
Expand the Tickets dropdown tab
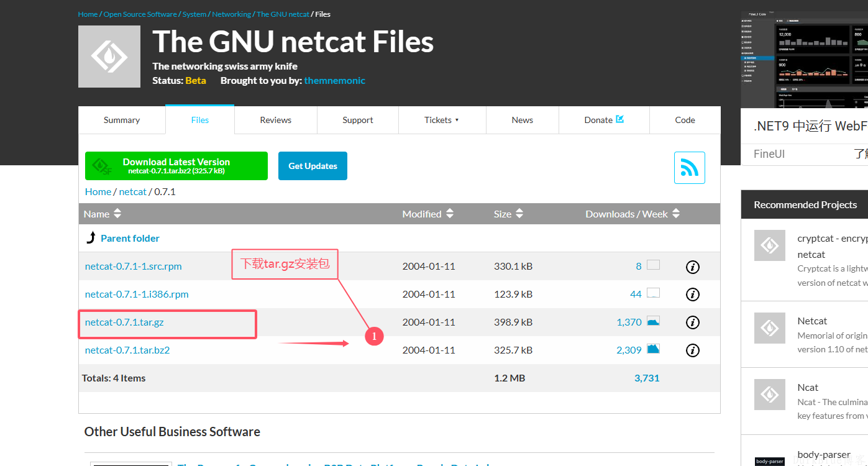tap(442, 120)
